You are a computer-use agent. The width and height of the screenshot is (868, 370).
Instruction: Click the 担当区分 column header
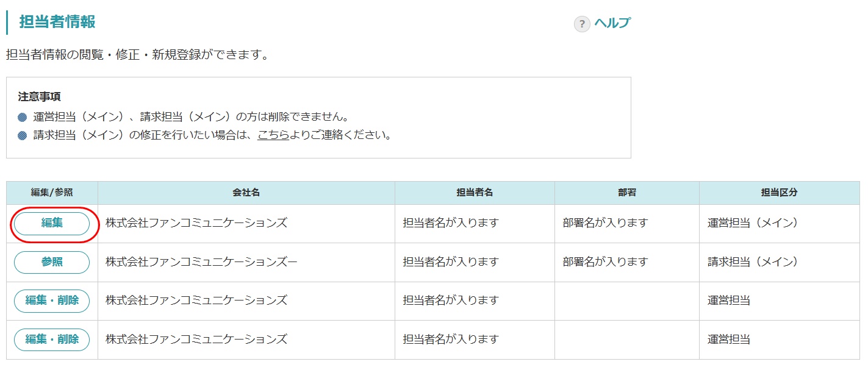coord(779,193)
